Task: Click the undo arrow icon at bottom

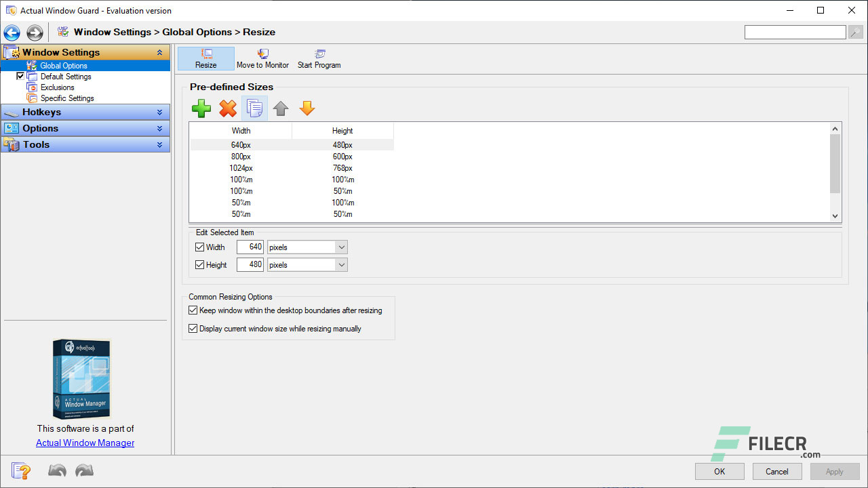Action: pos(57,470)
